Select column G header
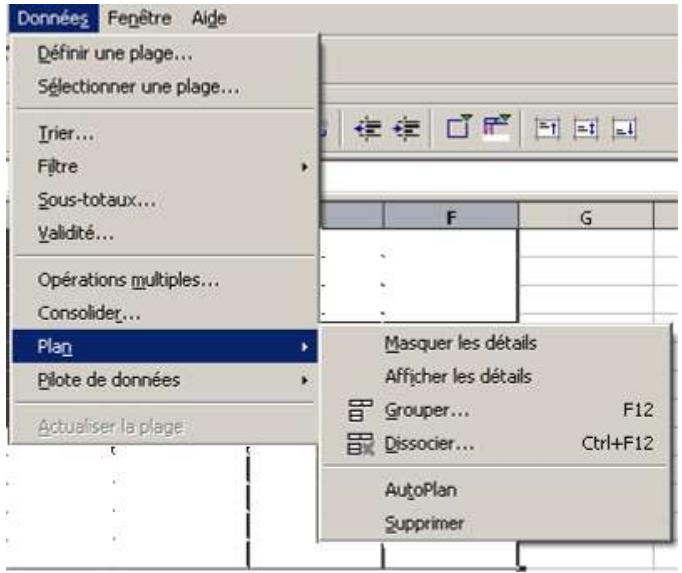682x573 pixels. point(586,217)
